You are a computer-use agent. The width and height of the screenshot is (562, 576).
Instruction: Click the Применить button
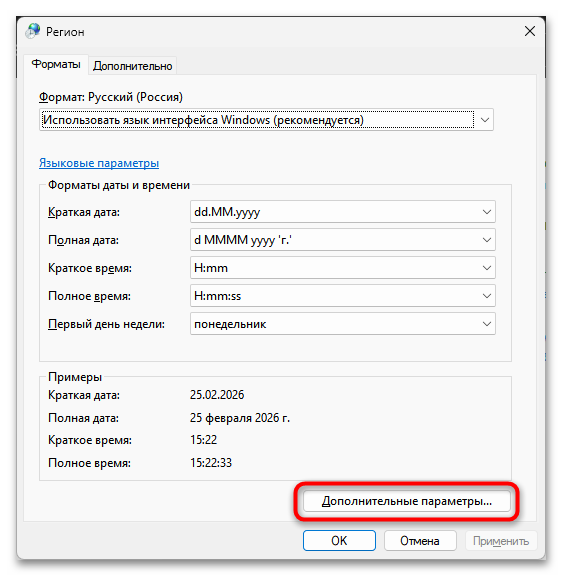[x=501, y=540]
